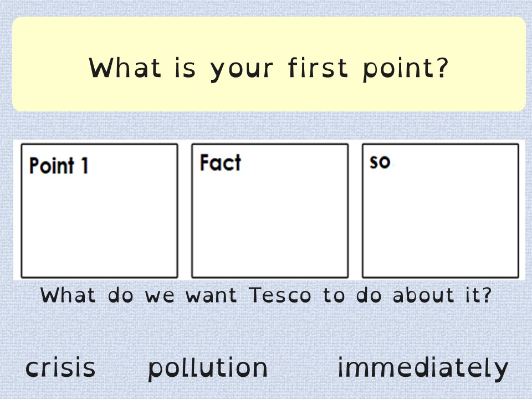Viewport: 532px width, 399px height.
Task: Select the 'Fact' label text
Action: (220, 162)
